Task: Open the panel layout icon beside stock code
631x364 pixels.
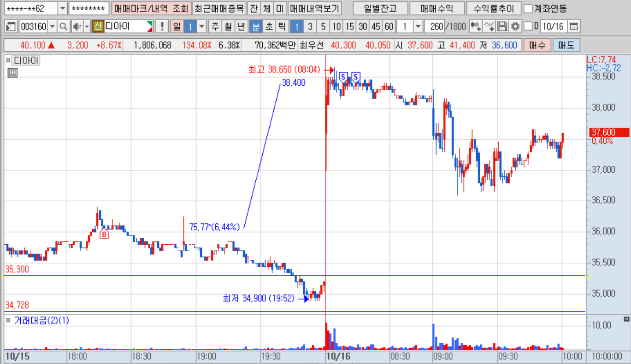Action: [x=12, y=26]
